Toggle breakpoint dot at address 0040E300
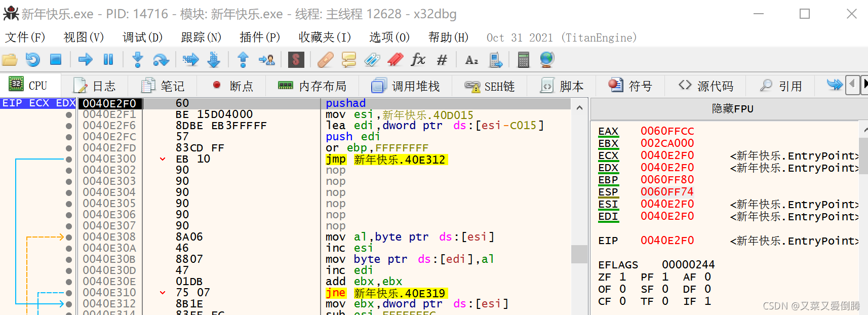This screenshot has height=315, width=868. click(69, 160)
